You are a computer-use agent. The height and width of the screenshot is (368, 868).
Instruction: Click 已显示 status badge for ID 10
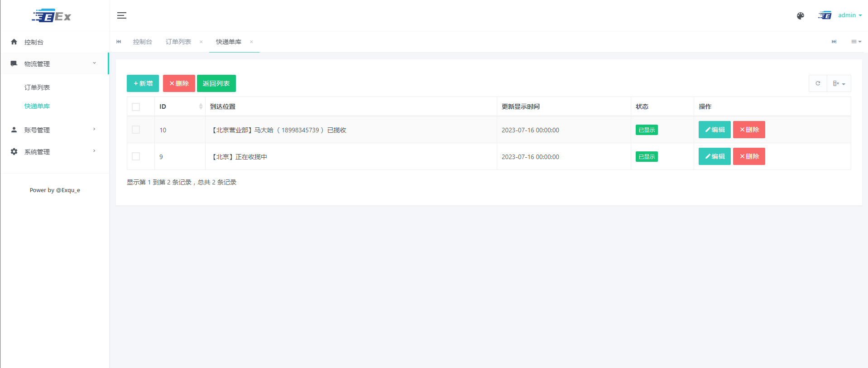coord(647,130)
